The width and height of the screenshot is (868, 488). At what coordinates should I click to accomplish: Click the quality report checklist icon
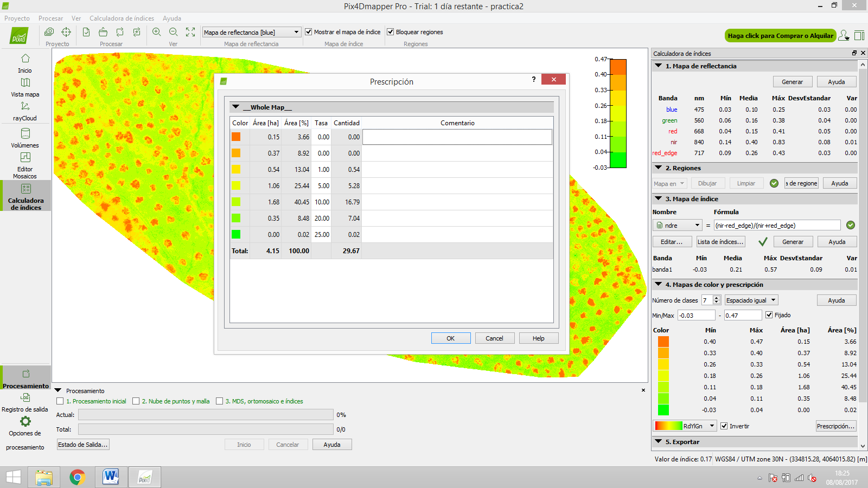click(86, 32)
